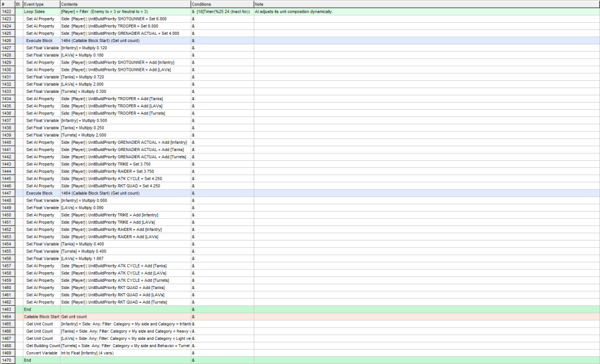Click the "Get Building Count" event type cell
Screen dimensions: 600x364
click(x=41, y=345)
